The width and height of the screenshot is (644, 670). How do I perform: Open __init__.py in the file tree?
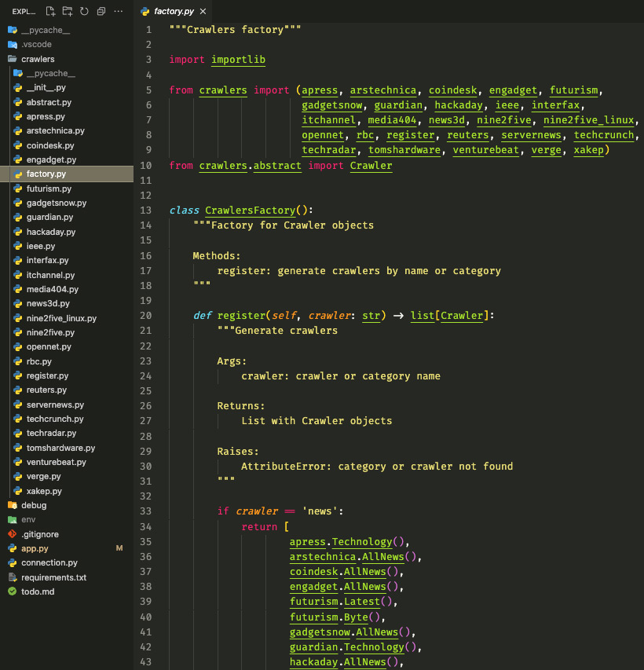coord(67,88)
